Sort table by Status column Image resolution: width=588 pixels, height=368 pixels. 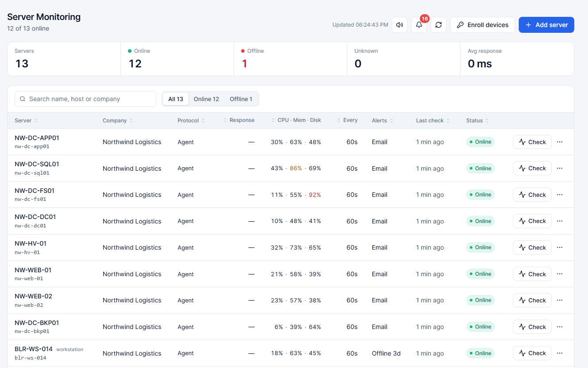477,121
